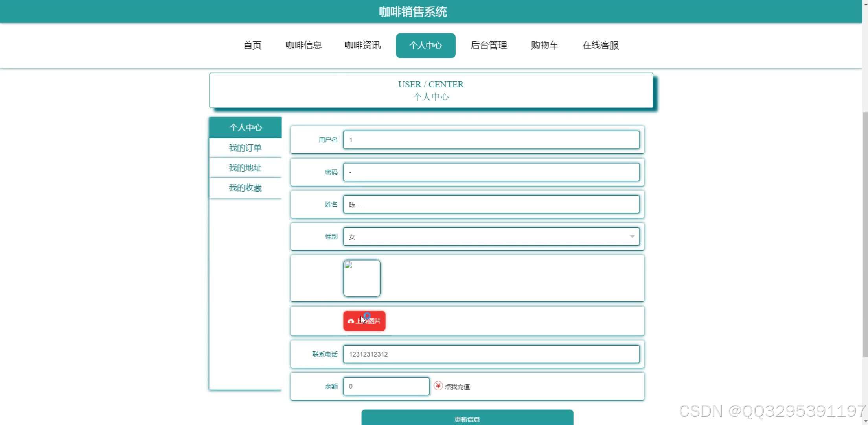Open 在线客服 online support
868x425 pixels.
point(600,45)
